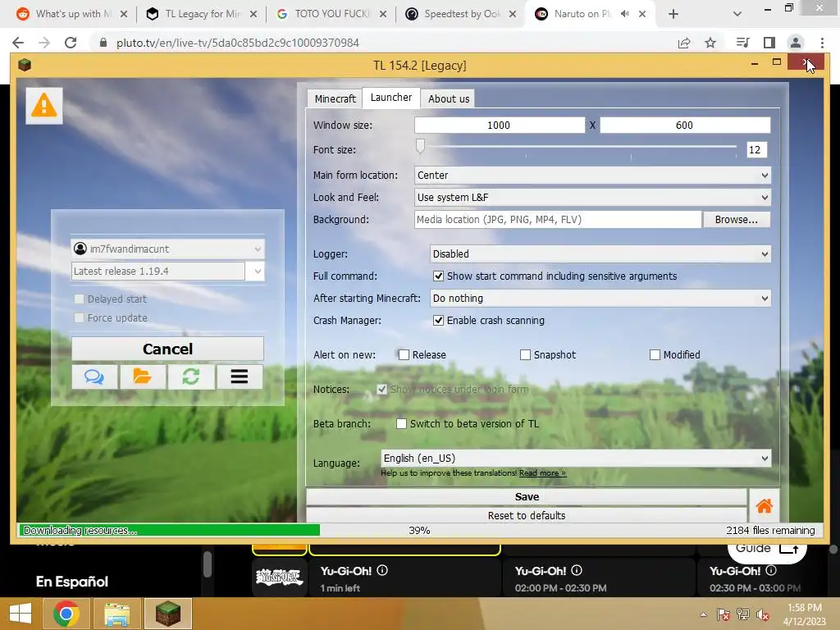Open the hamburger settings menu button

point(240,377)
